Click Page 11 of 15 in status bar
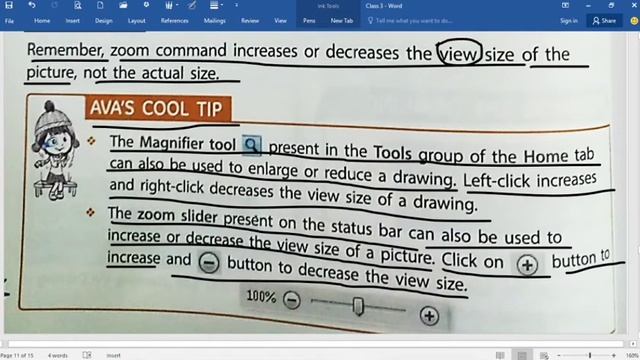 [17, 356]
